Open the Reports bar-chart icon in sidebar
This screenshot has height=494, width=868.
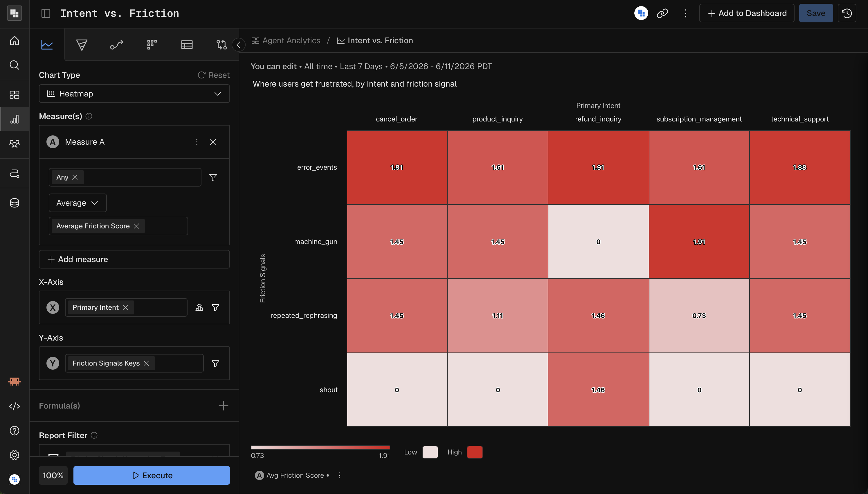(14, 119)
